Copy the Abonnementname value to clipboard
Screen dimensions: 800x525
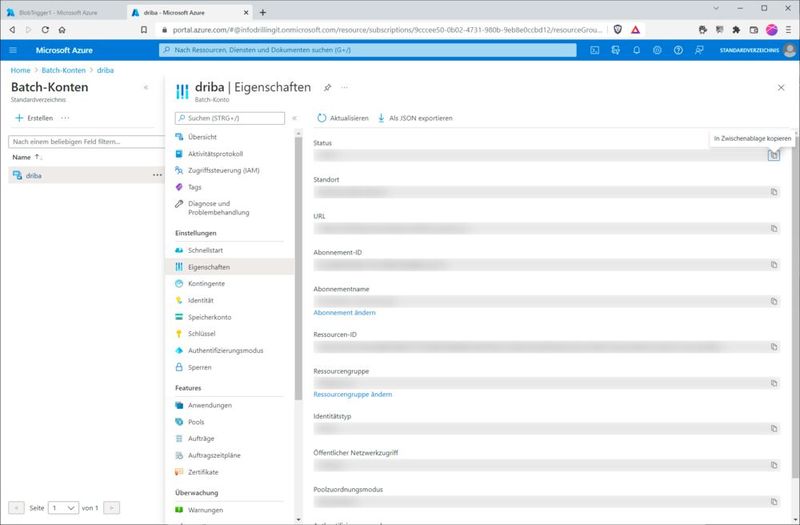point(774,301)
